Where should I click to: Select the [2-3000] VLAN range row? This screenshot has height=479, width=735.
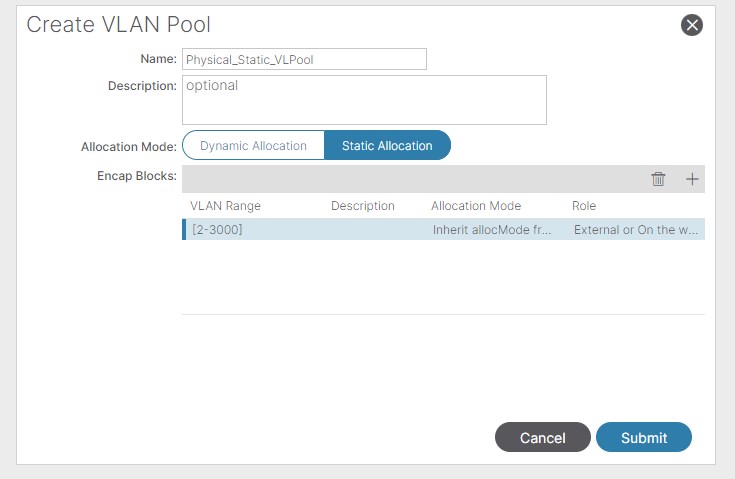[x=218, y=230]
